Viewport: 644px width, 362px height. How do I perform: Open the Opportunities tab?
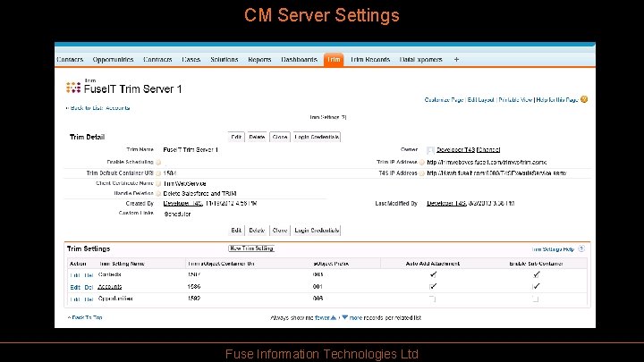pyautogui.click(x=113, y=60)
